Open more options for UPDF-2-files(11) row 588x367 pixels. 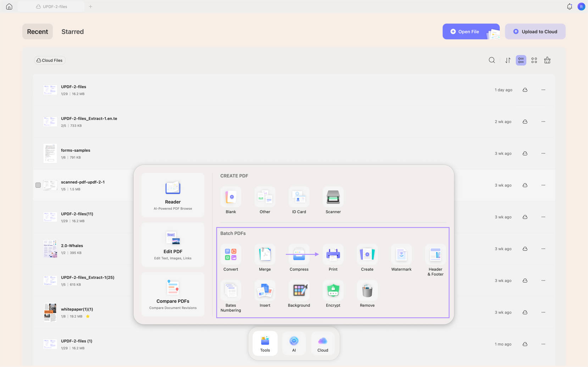pyautogui.click(x=543, y=217)
